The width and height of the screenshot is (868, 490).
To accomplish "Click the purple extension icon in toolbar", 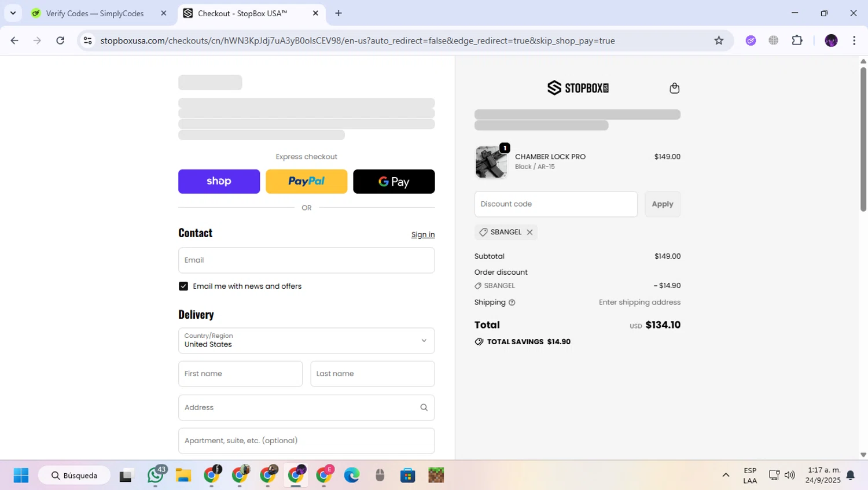I will pyautogui.click(x=751, y=40).
